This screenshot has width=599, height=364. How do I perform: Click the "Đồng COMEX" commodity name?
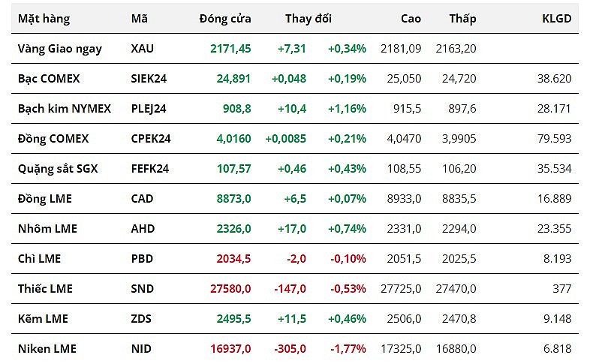[53, 139]
